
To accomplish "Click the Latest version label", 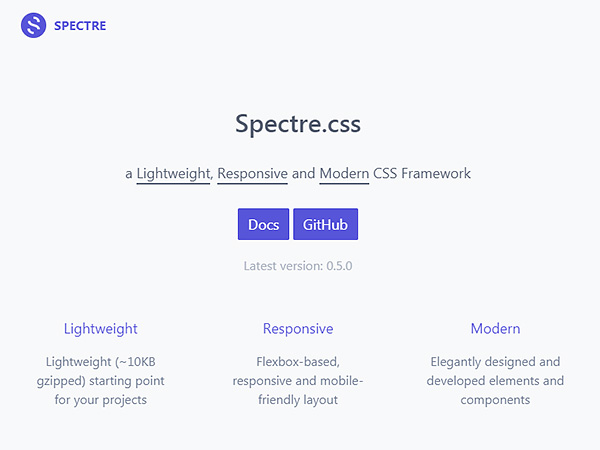I will (283, 266).
